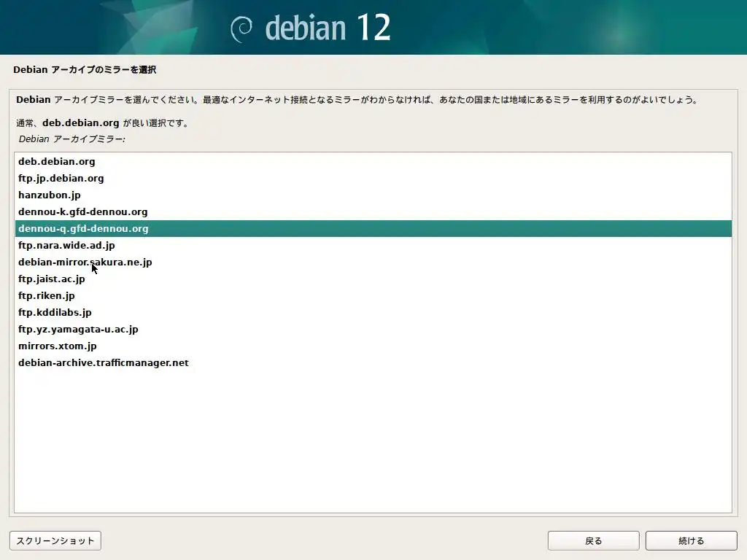Select the deb.debian.org mirror
The image size is (747, 560).
point(373,161)
